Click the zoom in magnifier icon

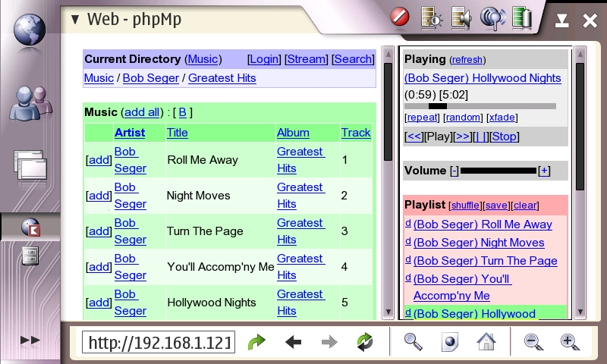(570, 342)
